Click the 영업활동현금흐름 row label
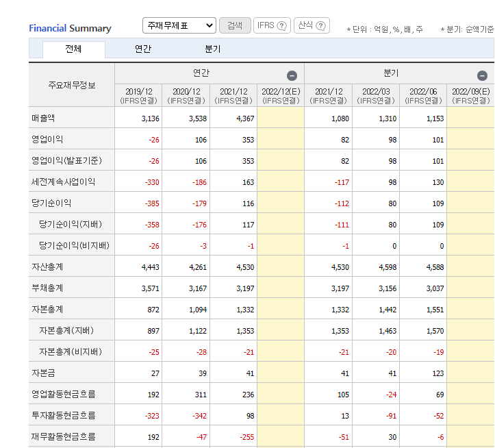 tap(64, 394)
